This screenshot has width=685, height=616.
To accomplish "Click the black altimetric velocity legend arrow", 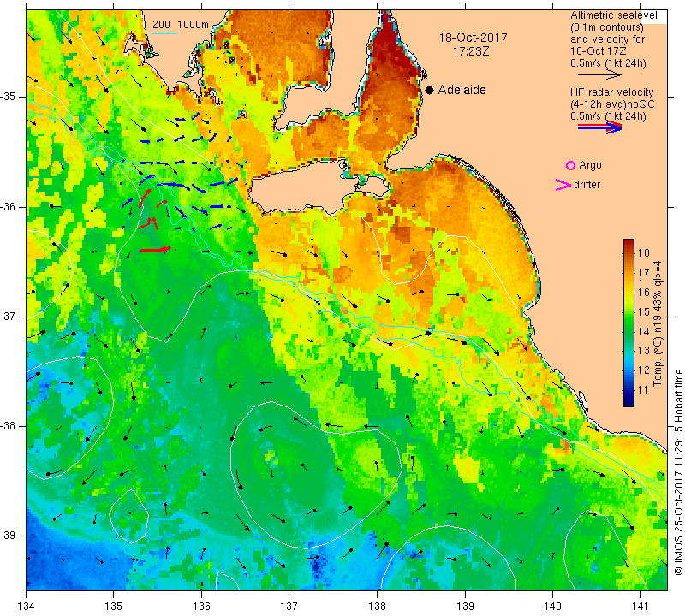I will tap(599, 75).
